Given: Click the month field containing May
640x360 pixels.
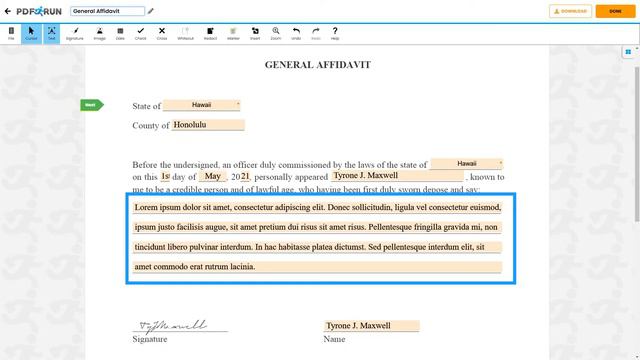Looking at the screenshot, I should (213, 176).
